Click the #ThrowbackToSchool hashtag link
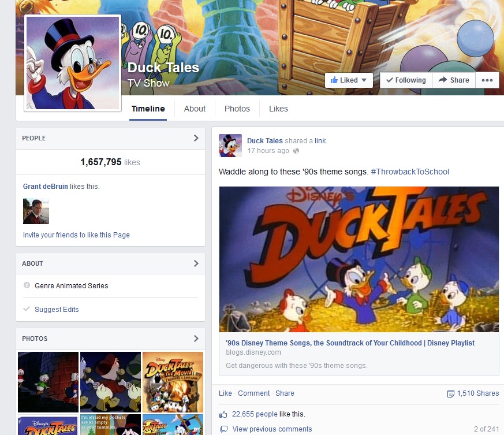The image size is (504, 435). coord(410,172)
